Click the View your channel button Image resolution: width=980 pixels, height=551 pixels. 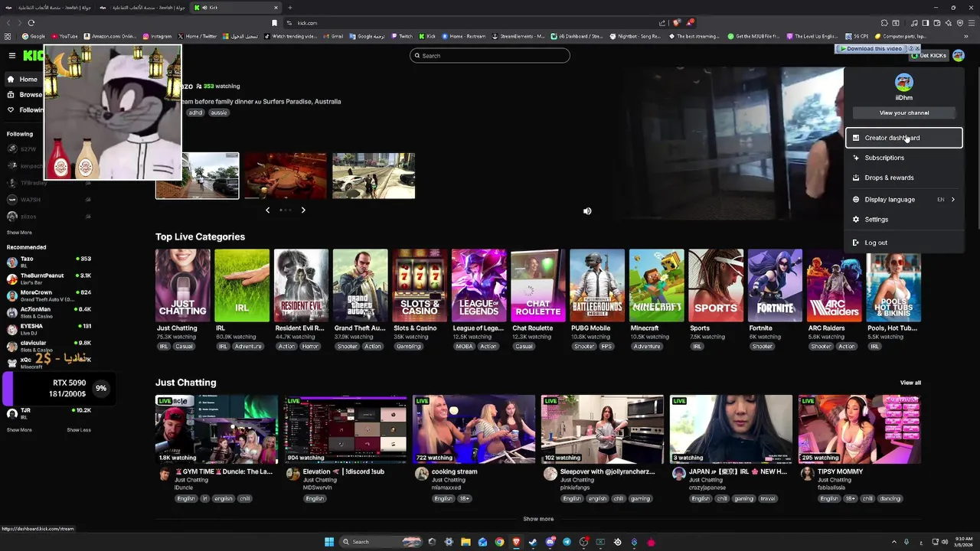point(904,112)
